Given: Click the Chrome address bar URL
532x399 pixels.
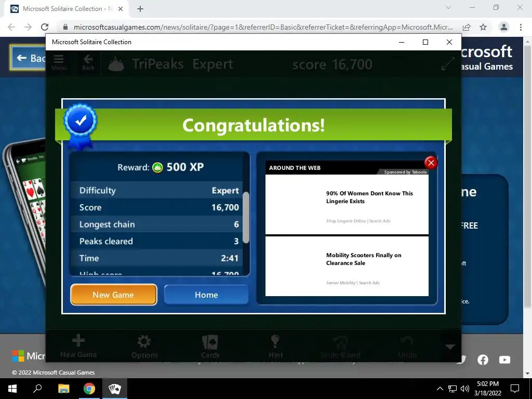Looking at the screenshot, I should click(263, 27).
